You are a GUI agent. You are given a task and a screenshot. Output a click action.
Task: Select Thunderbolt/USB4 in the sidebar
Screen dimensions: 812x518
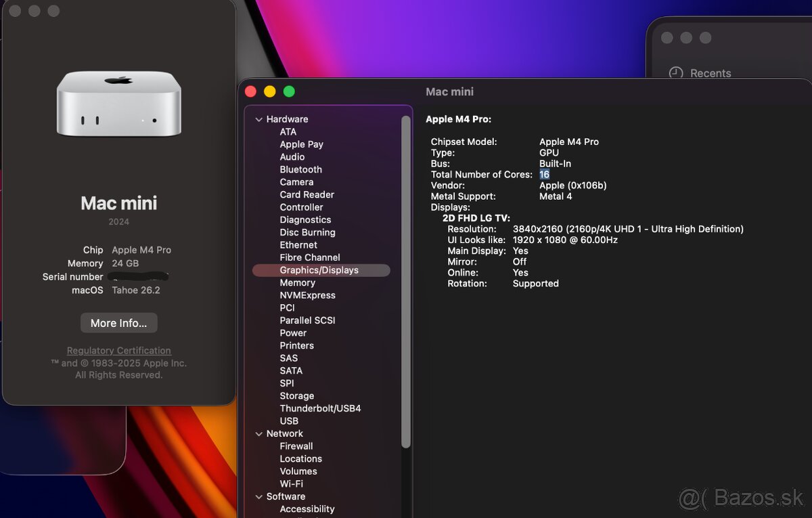click(320, 408)
